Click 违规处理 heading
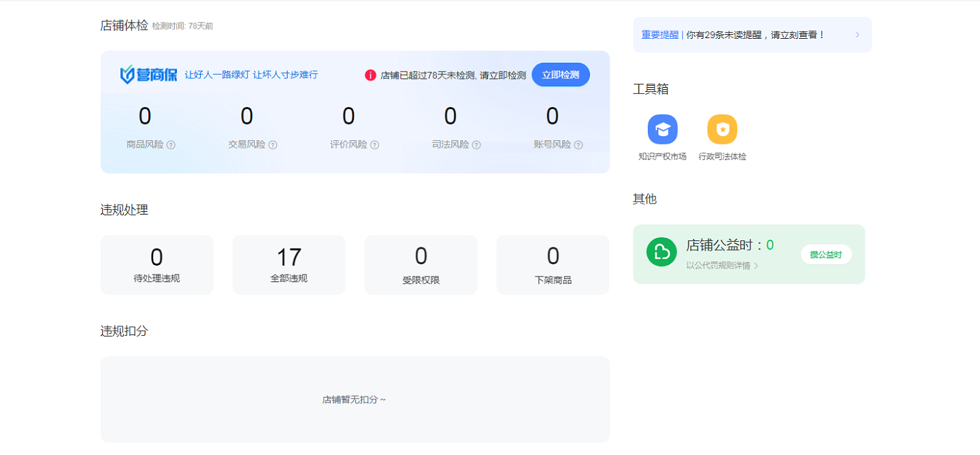The image size is (980, 455). [x=124, y=210]
